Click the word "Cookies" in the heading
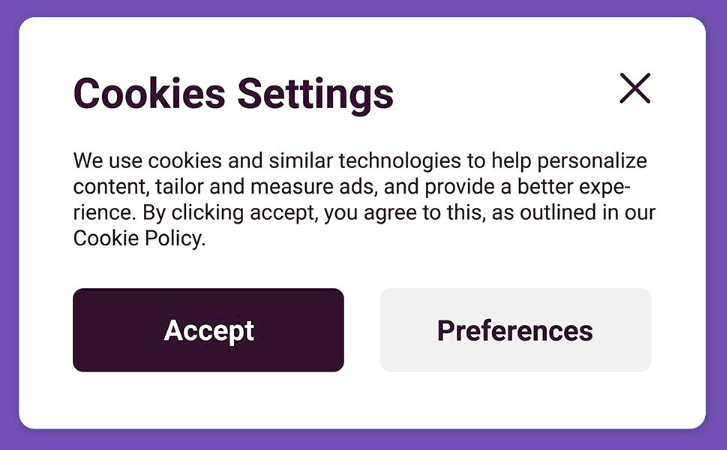This screenshot has width=727, height=450. 149,94
